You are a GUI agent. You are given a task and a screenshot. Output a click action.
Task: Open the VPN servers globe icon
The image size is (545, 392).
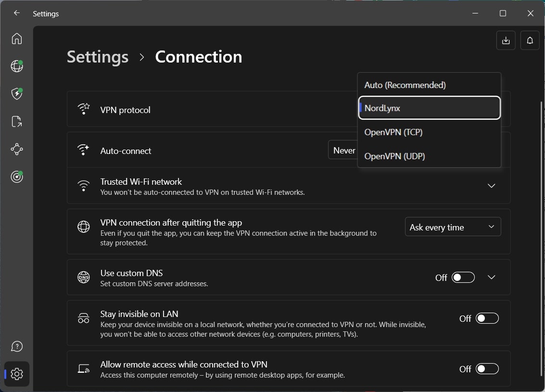(x=17, y=66)
